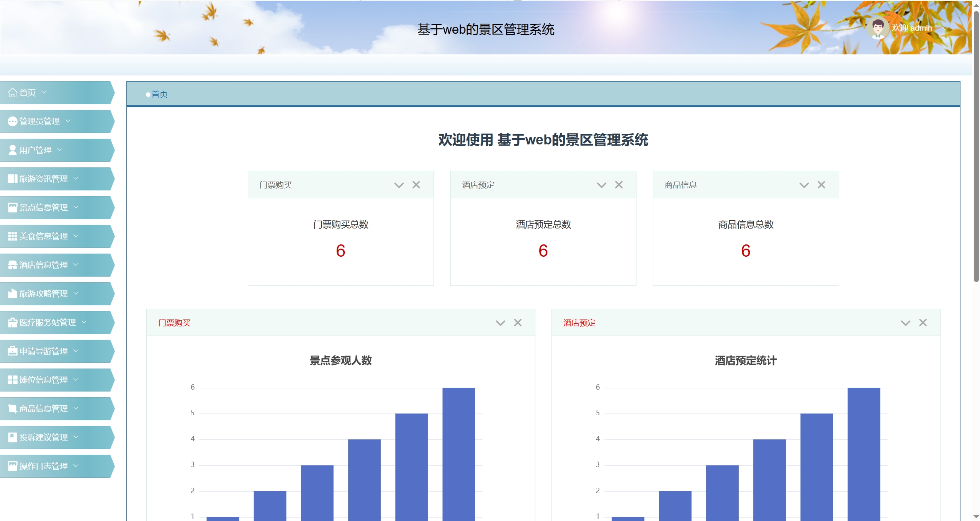Click the 旅游资讯管理 book icon
980x521 pixels.
tap(13, 179)
